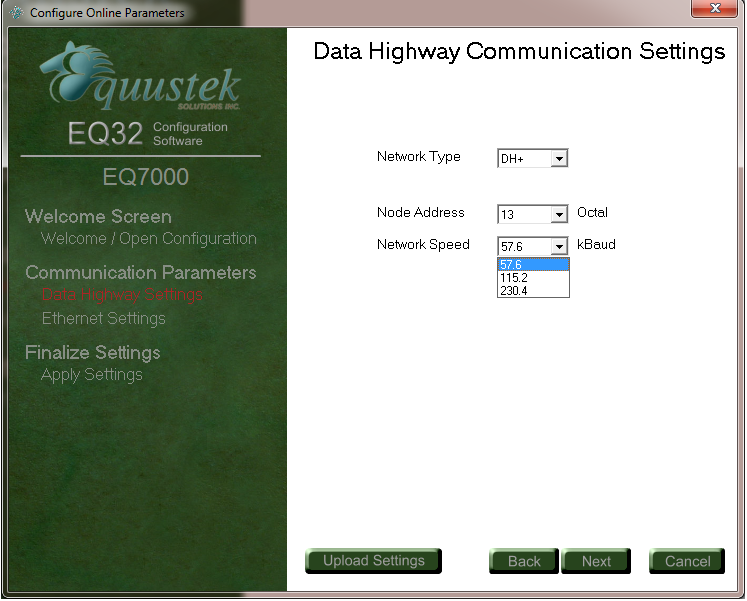Cancel the configuration wizard

pyautogui.click(x=687, y=561)
